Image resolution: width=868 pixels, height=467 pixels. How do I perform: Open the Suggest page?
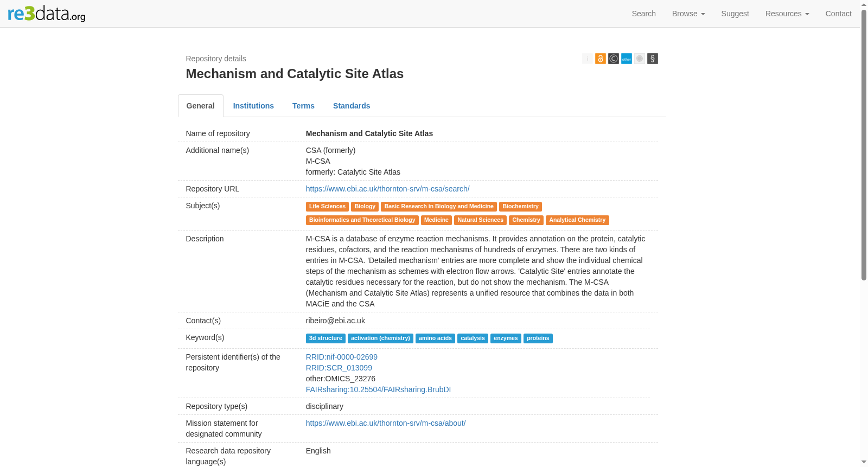pyautogui.click(x=735, y=14)
